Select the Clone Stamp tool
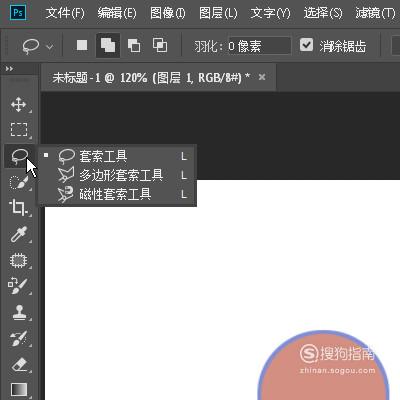The height and width of the screenshot is (400, 400). point(19,312)
